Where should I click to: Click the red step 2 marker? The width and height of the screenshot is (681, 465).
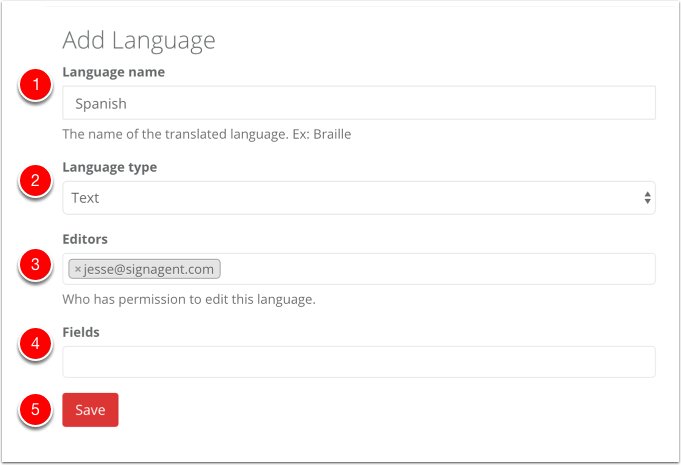pyautogui.click(x=36, y=180)
